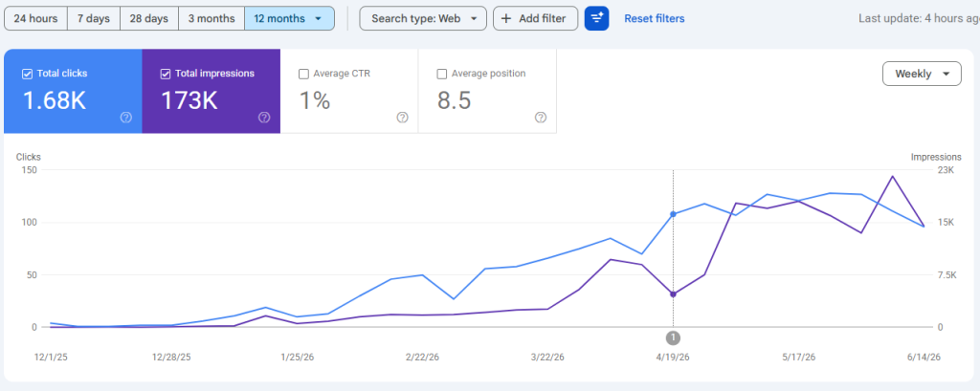
Task: Open help icon on Total impressions card
Action: click(x=264, y=118)
